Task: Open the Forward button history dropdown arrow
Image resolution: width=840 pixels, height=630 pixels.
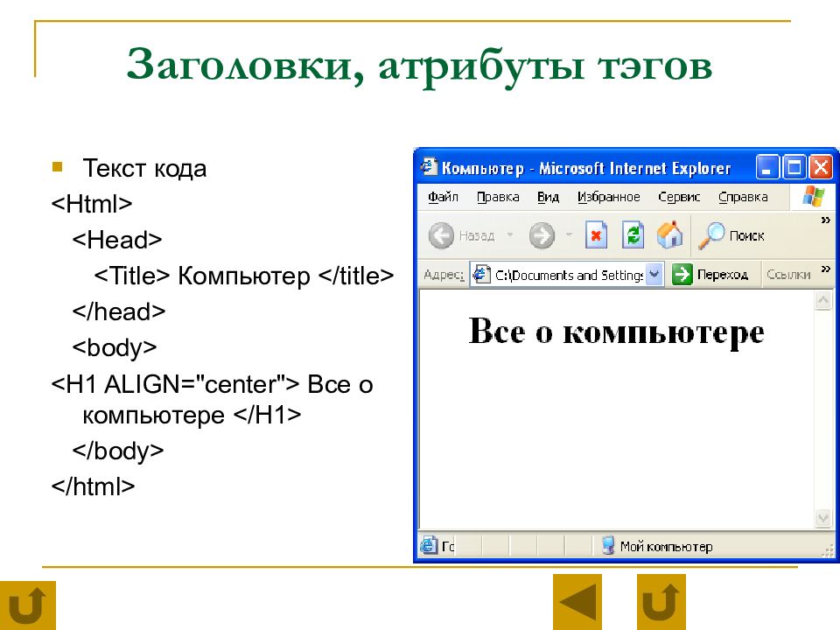Action: (x=569, y=234)
